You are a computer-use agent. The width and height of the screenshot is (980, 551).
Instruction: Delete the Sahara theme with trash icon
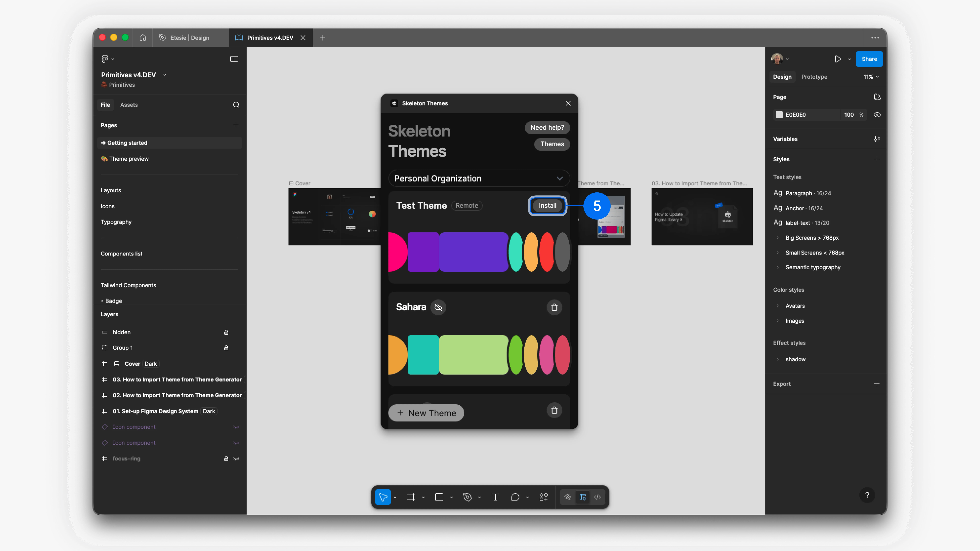554,307
